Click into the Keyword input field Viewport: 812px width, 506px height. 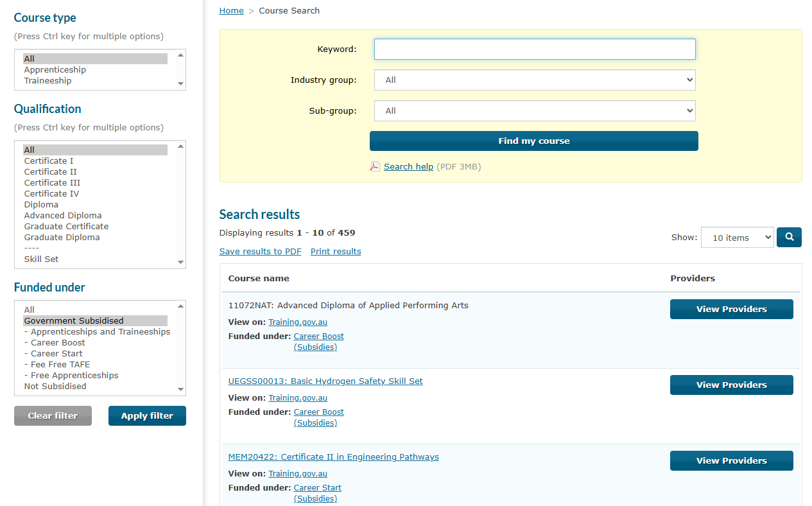(x=535, y=49)
